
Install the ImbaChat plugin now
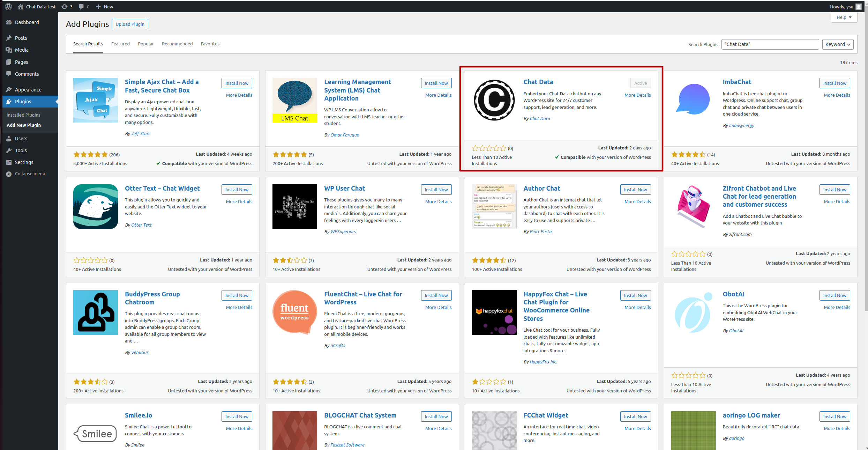pyautogui.click(x=835, y=83)
